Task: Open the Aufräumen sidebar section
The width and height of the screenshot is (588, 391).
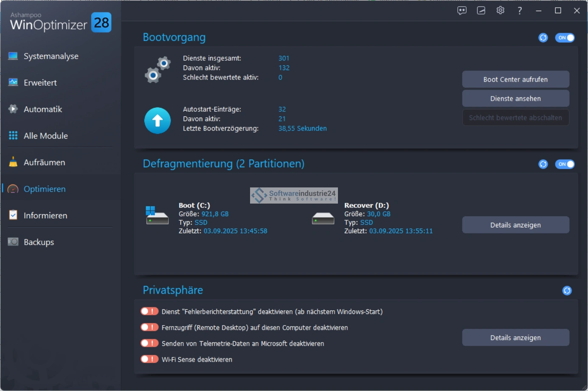Action: 44,162
